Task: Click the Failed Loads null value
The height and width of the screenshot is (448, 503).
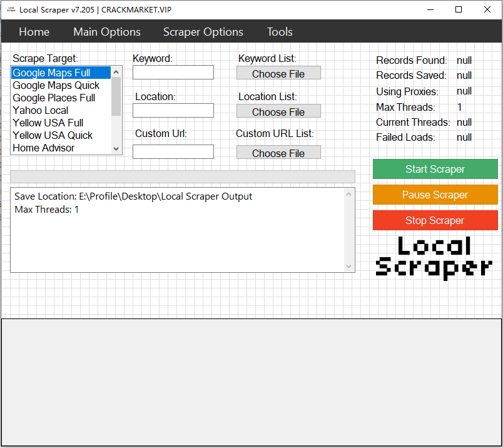Action: tap(464, 138)
